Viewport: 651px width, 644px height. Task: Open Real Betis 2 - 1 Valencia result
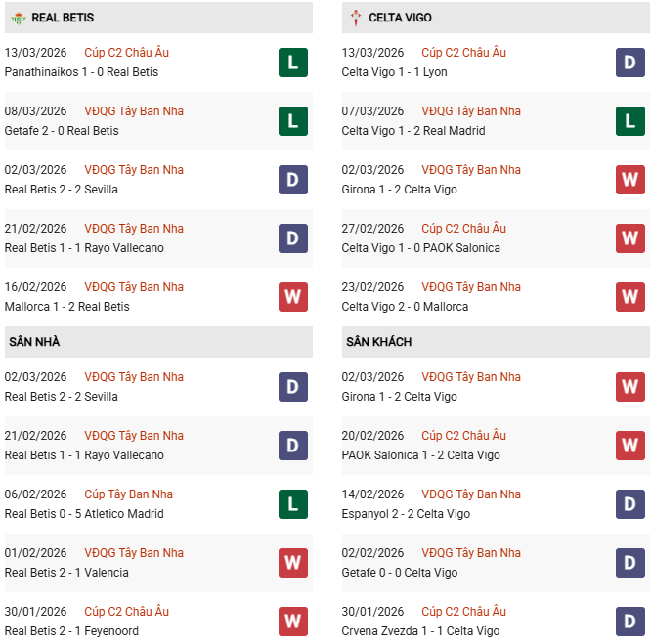66,573
